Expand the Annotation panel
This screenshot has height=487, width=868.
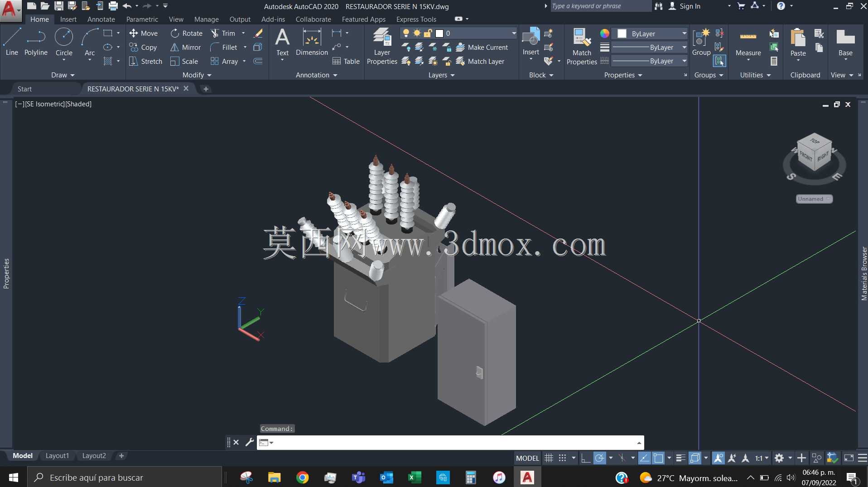point(316,75)
